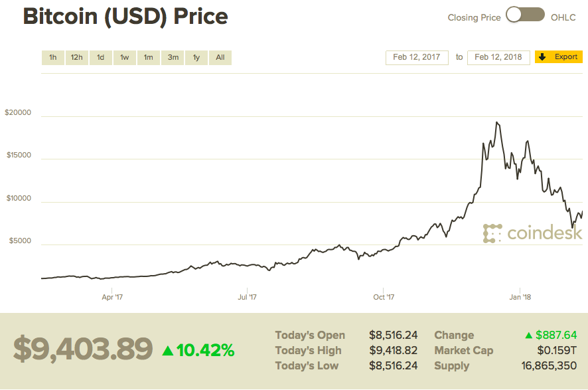
Task: Switch chart to 1d range
Action: 100,58
